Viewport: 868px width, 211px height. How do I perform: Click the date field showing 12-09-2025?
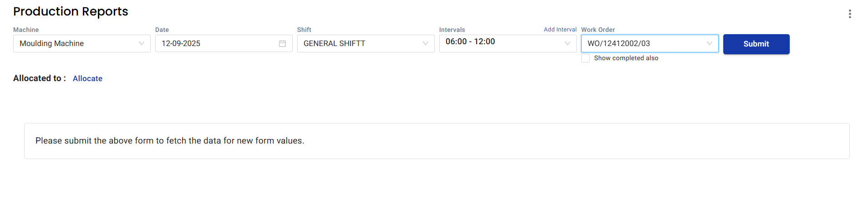214,43
